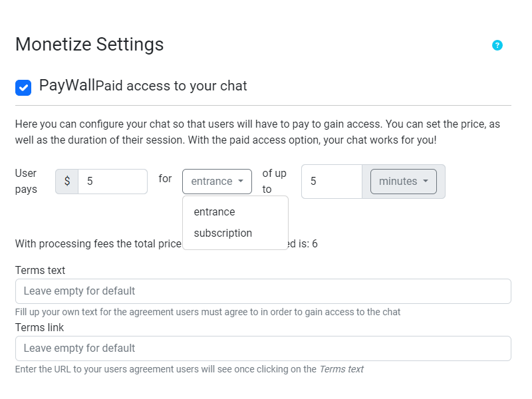Click the Monetize Settings heading
The width and height of the screenshot is (532, 399).
click(89, 45)
